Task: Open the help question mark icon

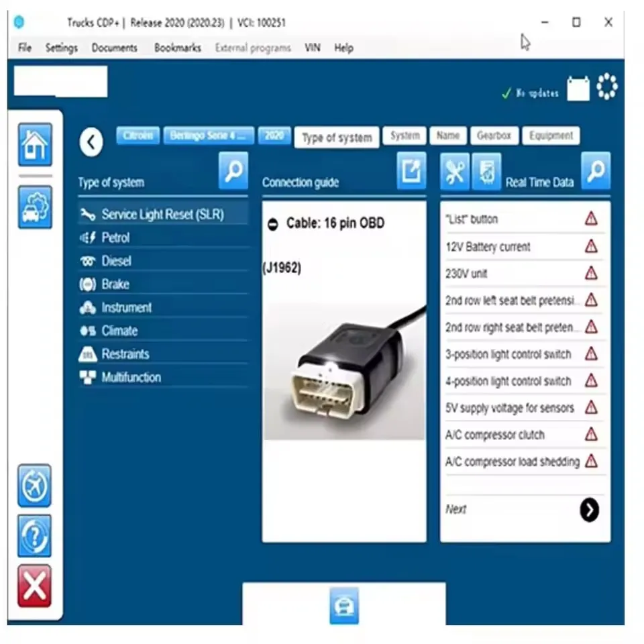Action: tap(34, 535)
